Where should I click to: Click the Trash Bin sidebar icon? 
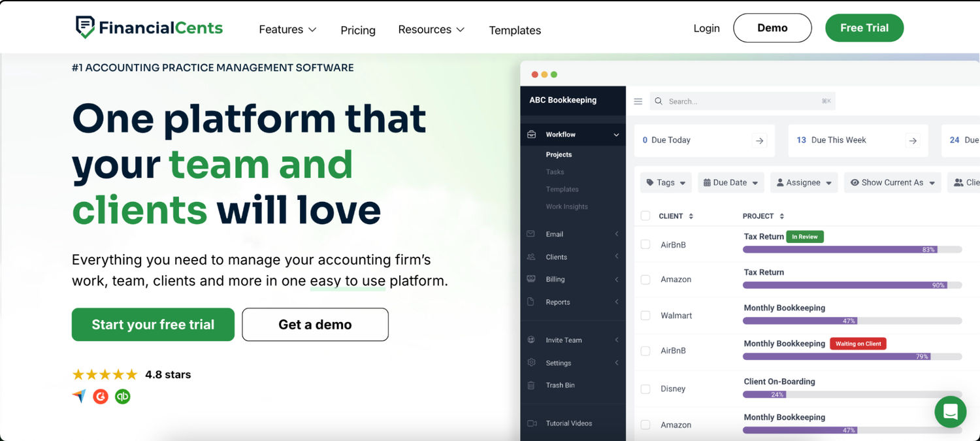click(x=532, y=385)
